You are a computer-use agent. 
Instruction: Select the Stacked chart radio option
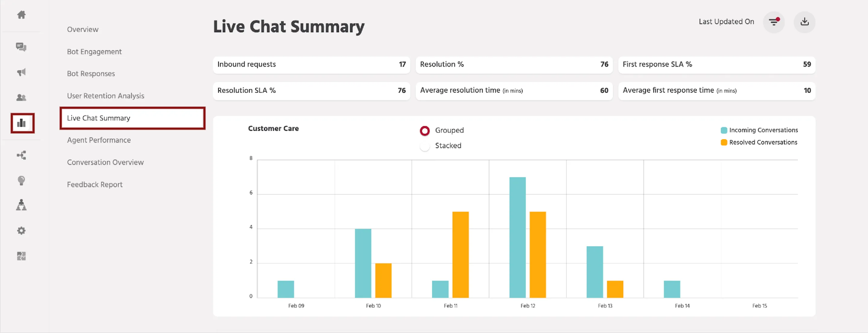425,146
